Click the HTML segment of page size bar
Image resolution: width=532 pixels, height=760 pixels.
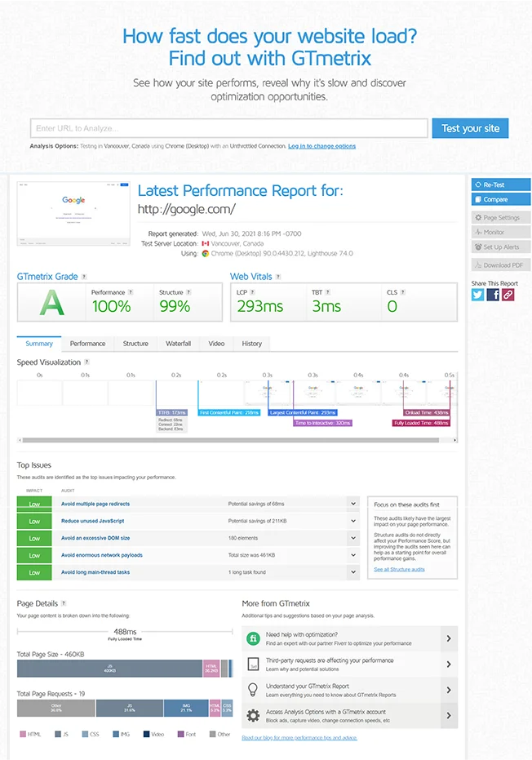coord(211,669)
